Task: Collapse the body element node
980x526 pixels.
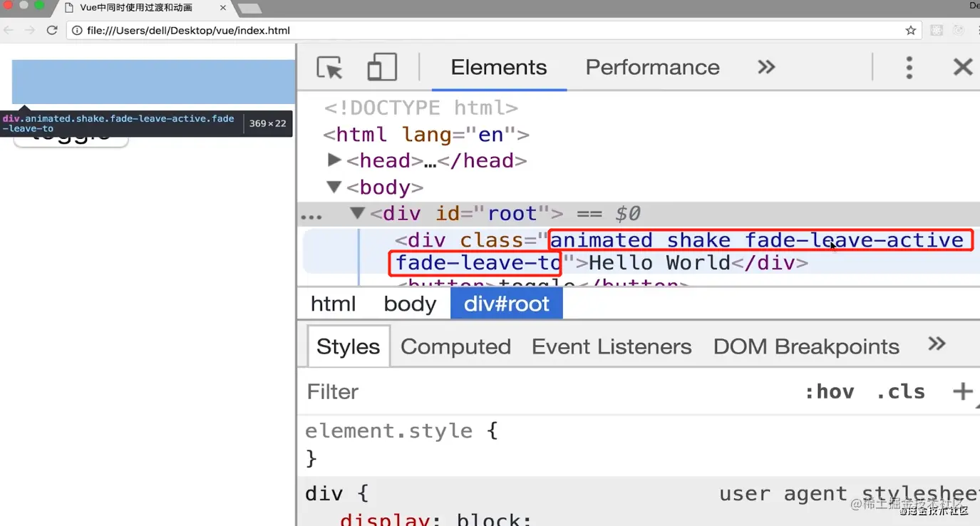Action: [x=334, y=187]
